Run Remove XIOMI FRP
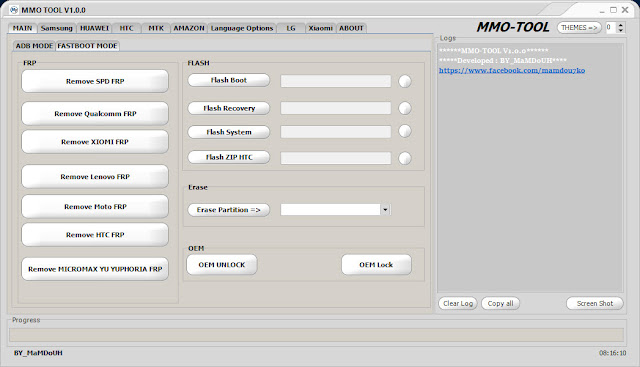This screenshot has height=367, width=640. (95, 142)
